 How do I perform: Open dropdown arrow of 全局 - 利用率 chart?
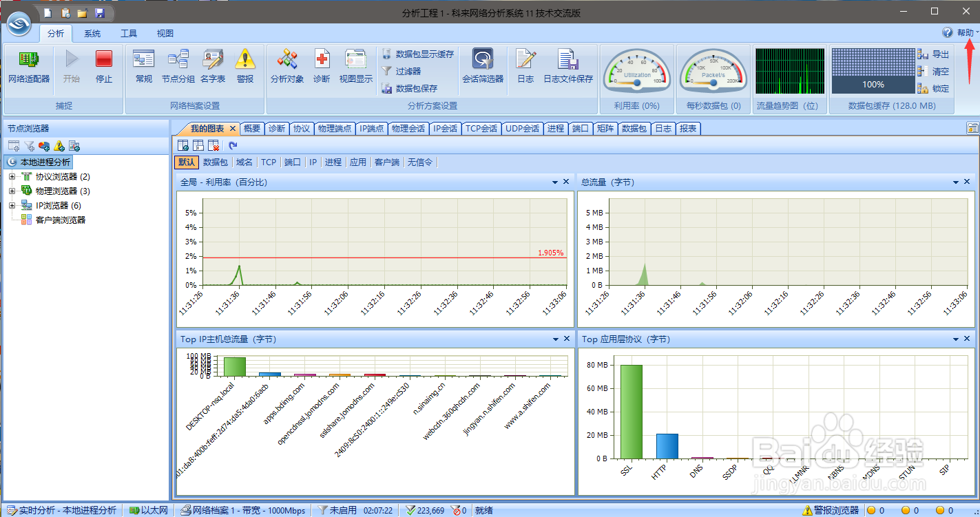pos(555,182)
